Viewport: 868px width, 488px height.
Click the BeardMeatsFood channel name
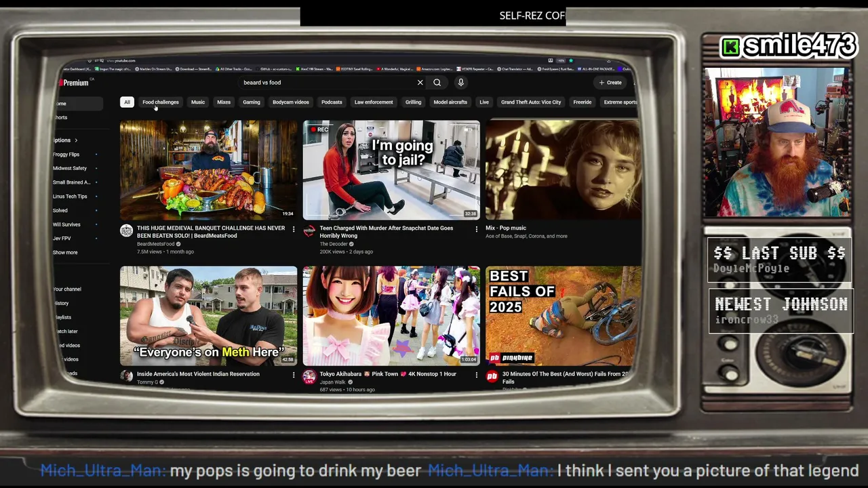(x=155, y=244)
